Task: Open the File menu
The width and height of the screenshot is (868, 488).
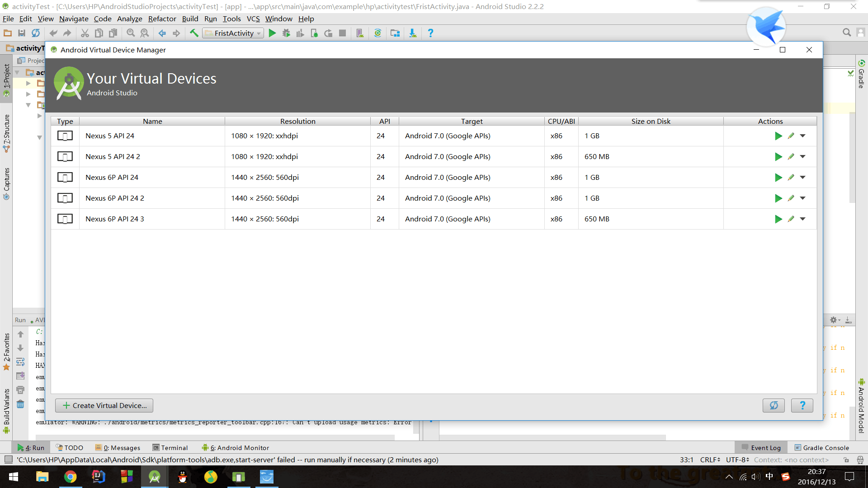Action: [8, 19]
